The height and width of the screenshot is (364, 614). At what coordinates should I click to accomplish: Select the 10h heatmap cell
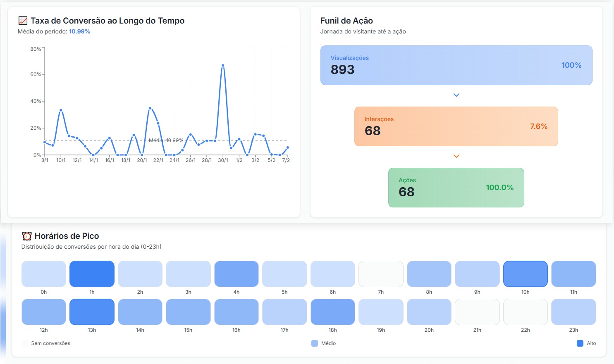525,274
